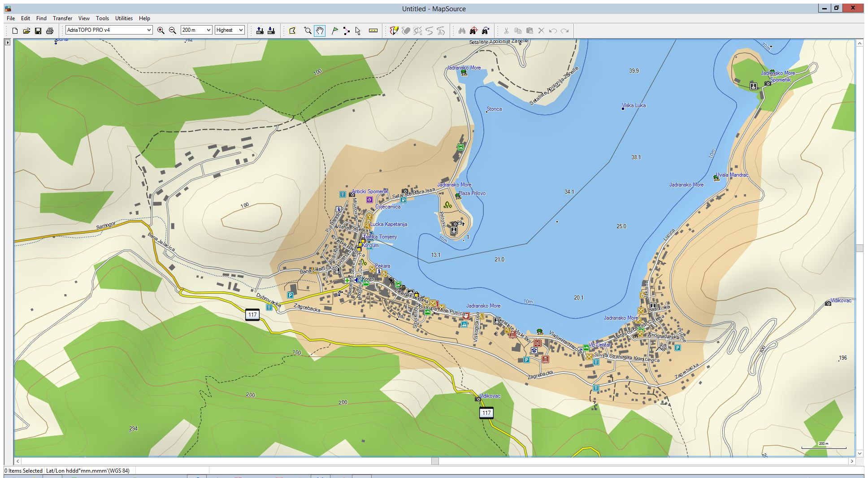Open the Find menu

(x=41, y=18)
